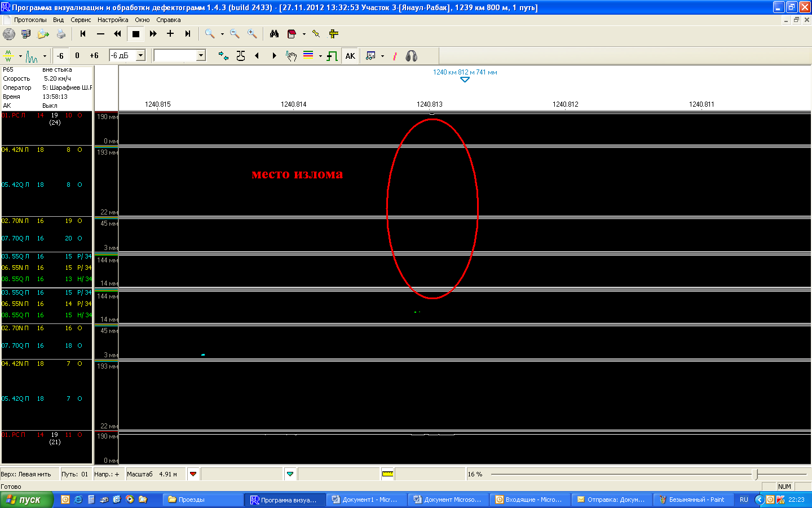The height and width of the screenshot is (508, 812).
Task: Expand the colored channel lines dropdown arrow
Action: point(320,56)
